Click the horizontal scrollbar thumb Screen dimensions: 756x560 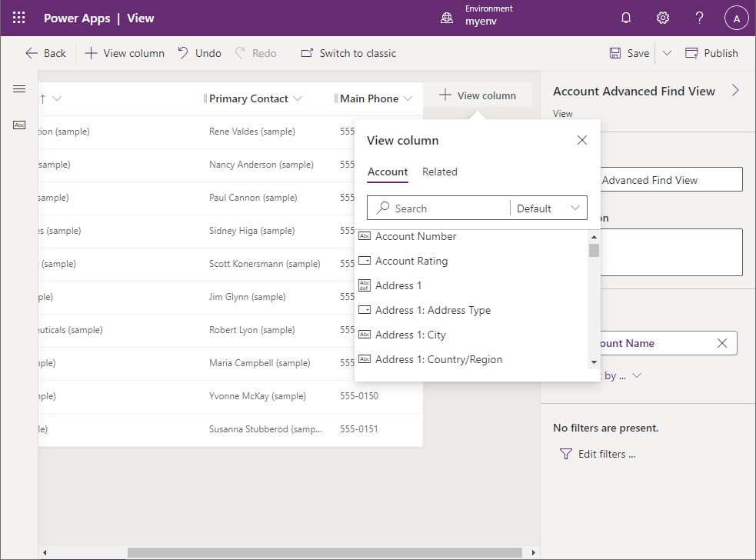[x=325, y=552]
